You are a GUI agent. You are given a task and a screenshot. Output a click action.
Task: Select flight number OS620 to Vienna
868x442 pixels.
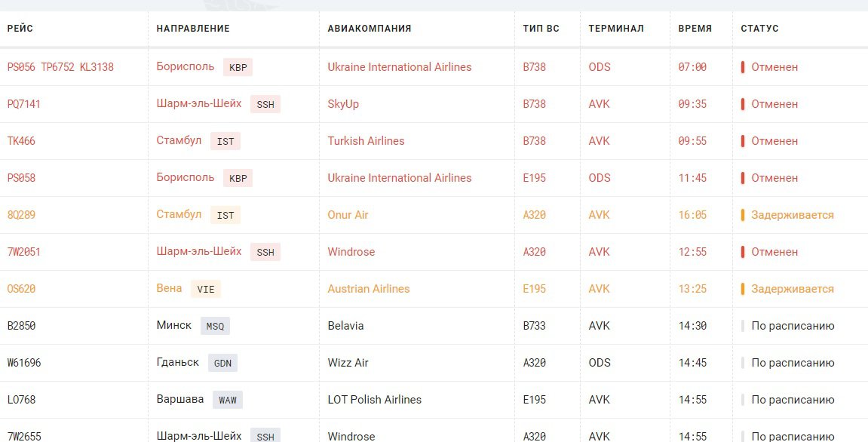[x=21, y=289]
